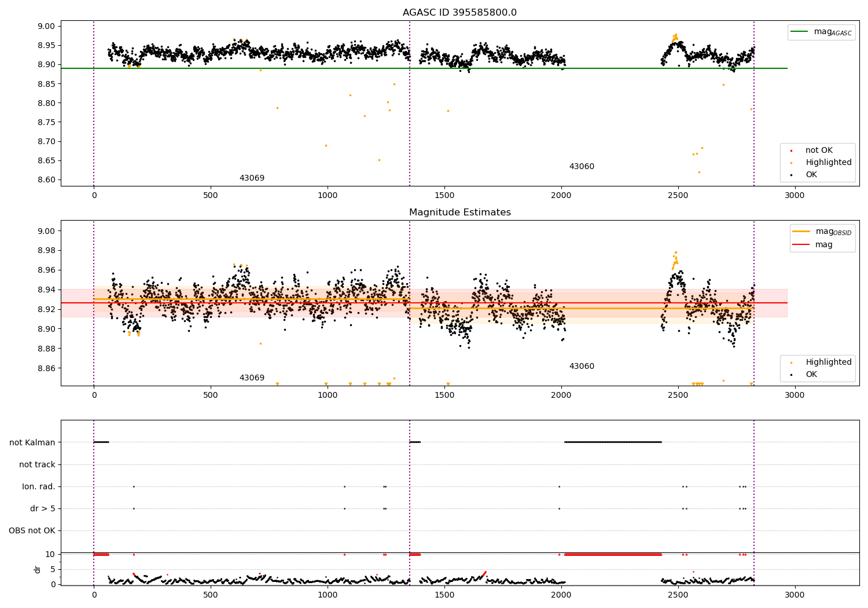Click the 'not track' axis label
Image resolution: width=868 pixels, height=608 pixels.
pyautogui.click(x=37, y=464)
